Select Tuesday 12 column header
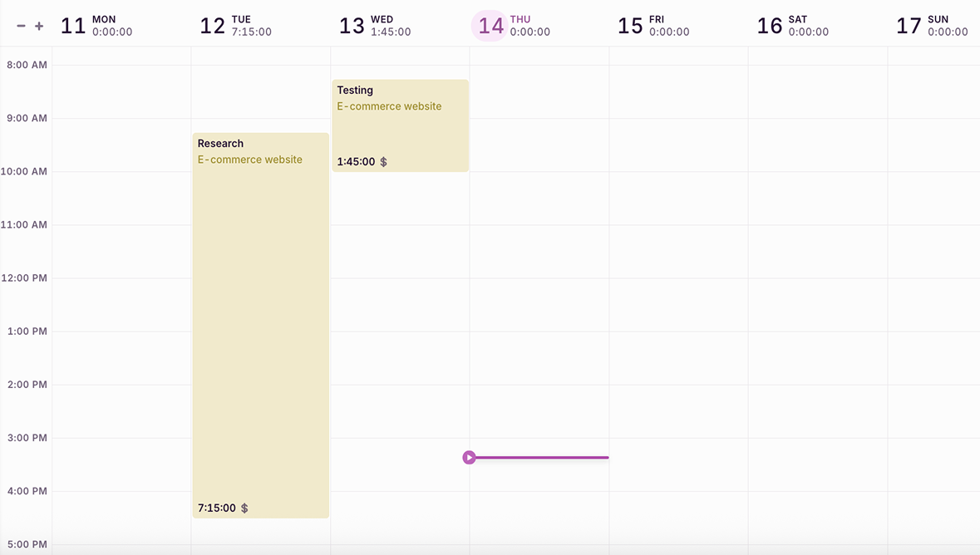The image size is (980, 555). (235, 26)
